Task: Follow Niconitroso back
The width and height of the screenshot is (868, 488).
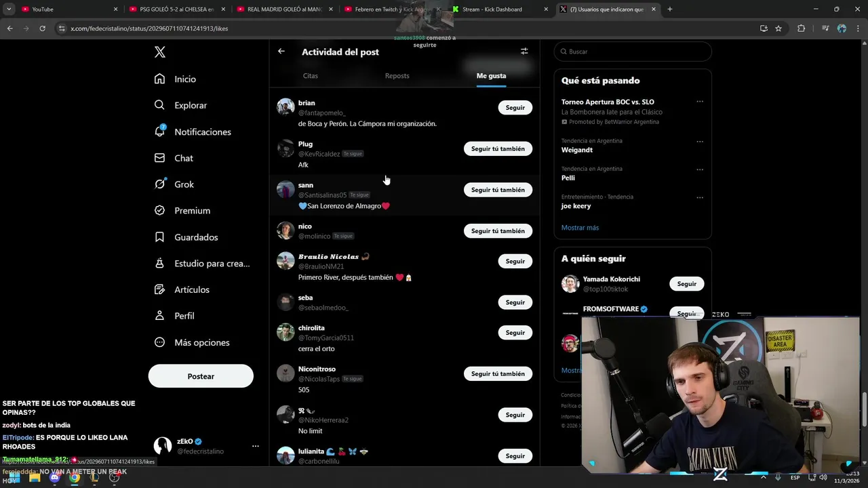Action: (x=498, y=374)
